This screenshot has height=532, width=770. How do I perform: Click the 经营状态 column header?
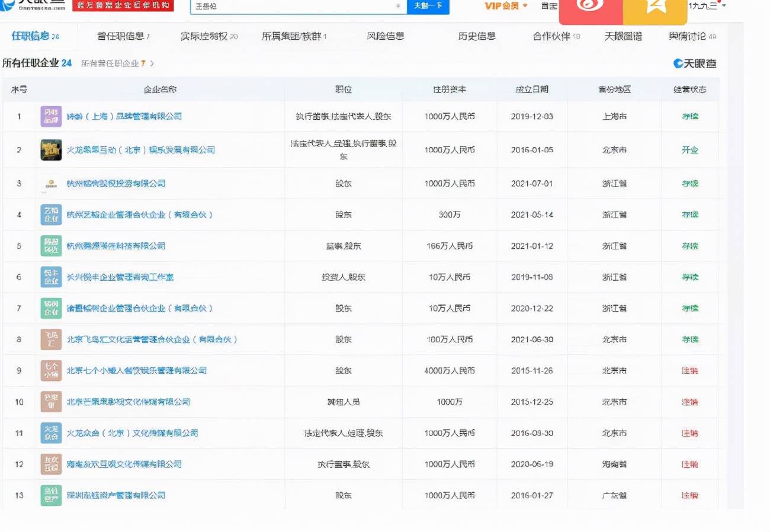(x=690, y=89)
